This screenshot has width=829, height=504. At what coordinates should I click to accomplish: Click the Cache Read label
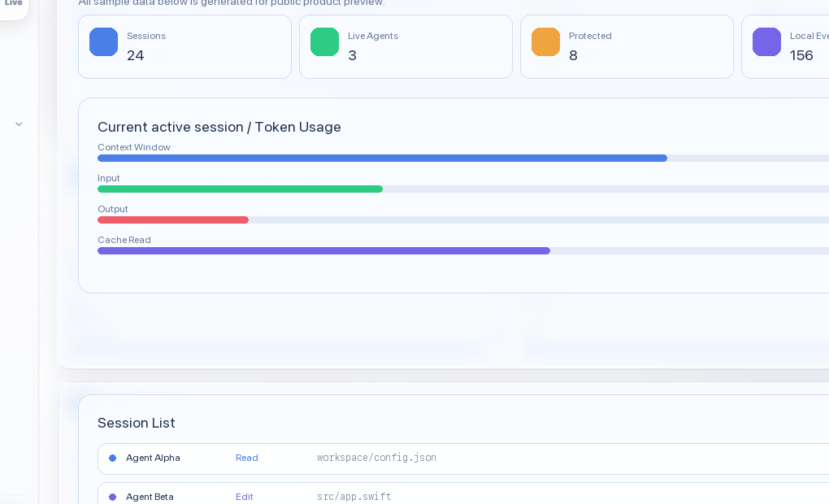[x=124, y=240]
